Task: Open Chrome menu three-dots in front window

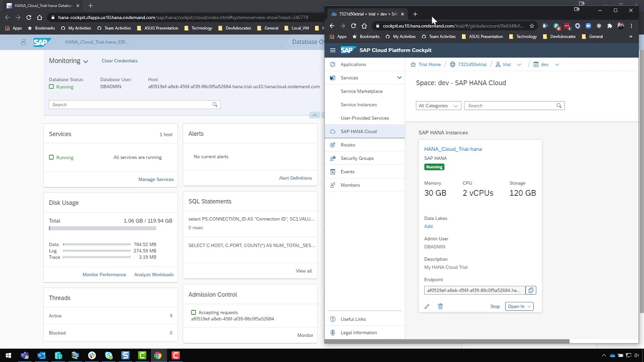Action: (x=631, y=26)
